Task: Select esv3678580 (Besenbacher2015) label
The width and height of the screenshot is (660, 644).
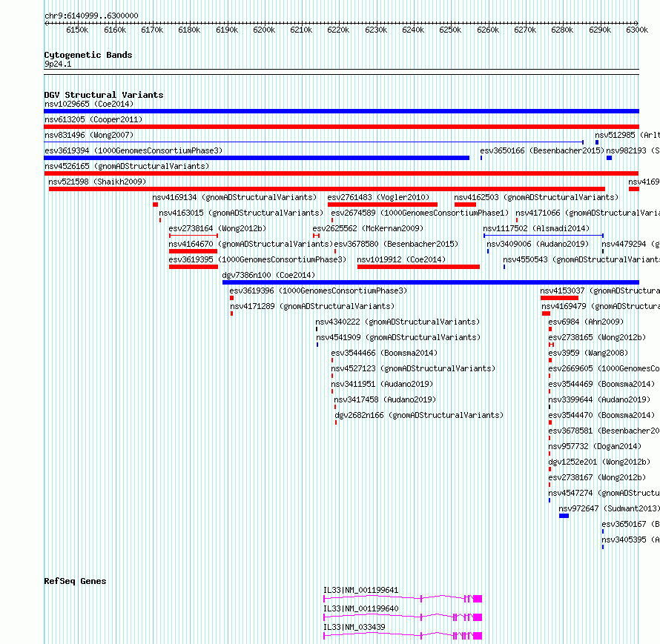Action: point(396,244)
